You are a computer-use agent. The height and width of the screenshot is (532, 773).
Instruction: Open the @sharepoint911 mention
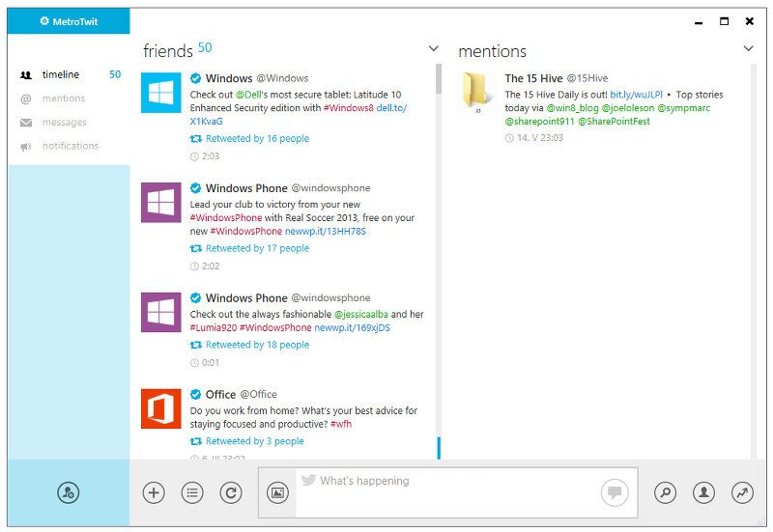(539, 122)
